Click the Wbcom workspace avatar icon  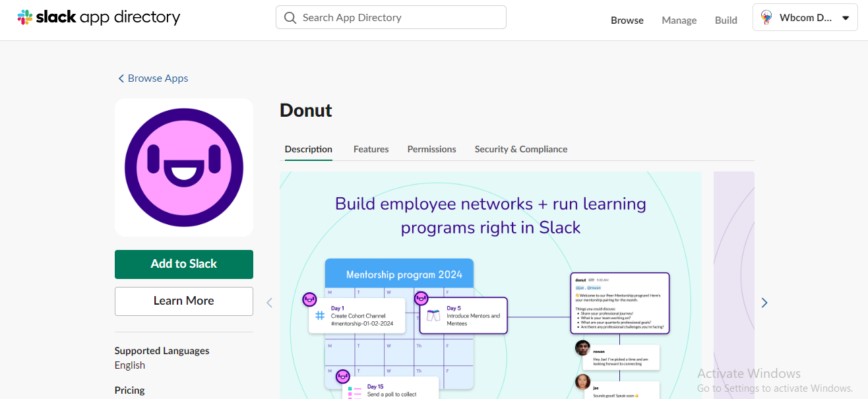(x=766, y=18)
